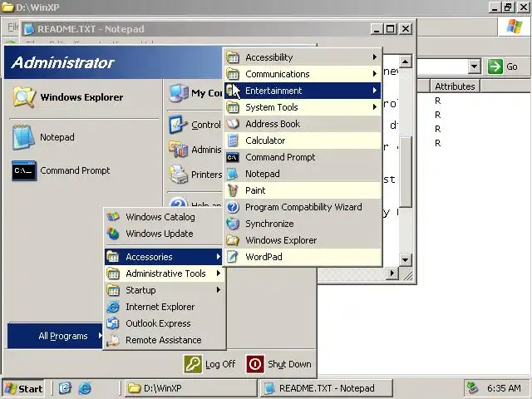Click the Synchronize icon
The width and height of the screenshot is (532, 399).
point(233,224)
